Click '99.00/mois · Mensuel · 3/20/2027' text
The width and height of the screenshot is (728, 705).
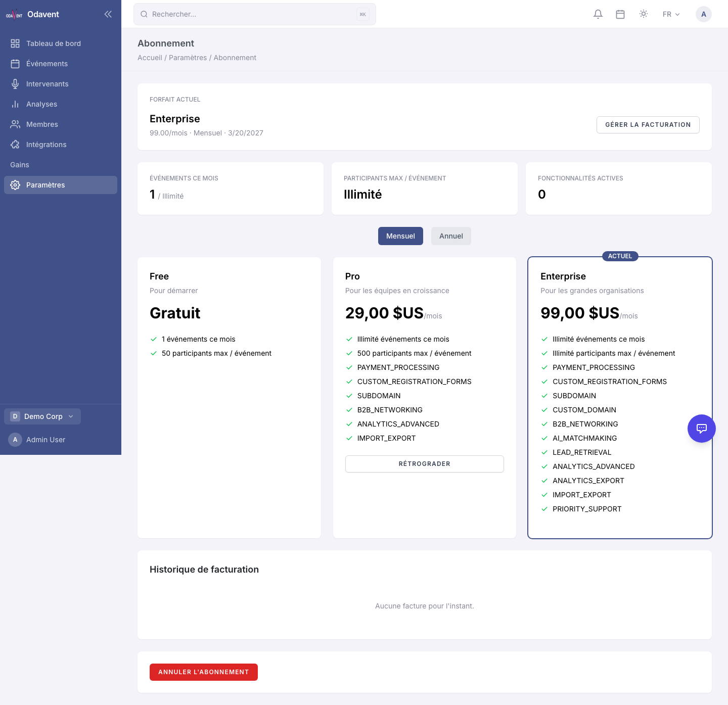coord(206,133)
